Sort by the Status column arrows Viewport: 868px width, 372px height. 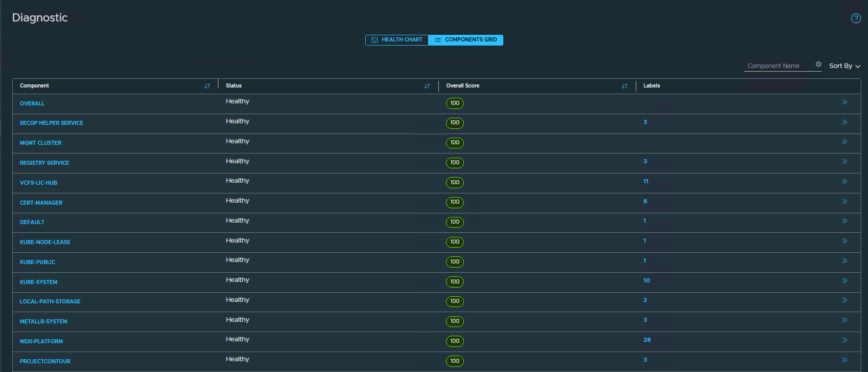427,86
